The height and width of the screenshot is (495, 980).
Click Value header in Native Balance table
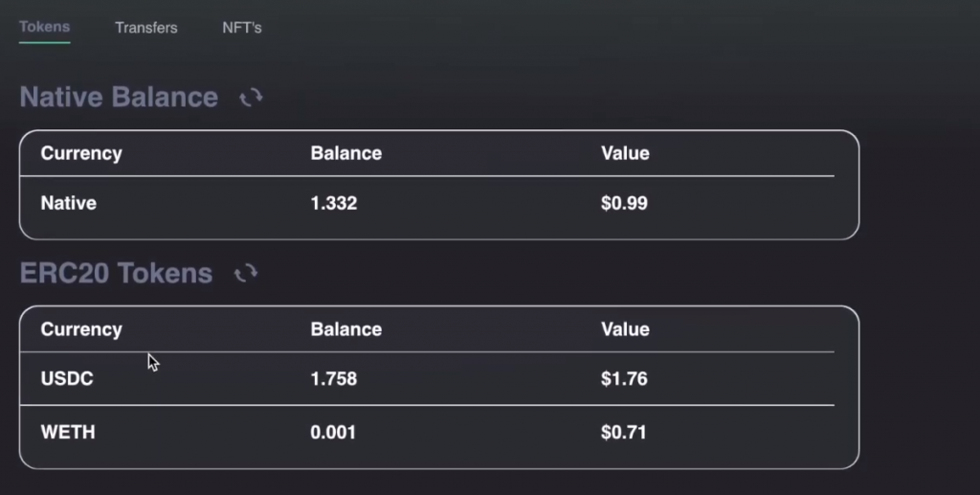tap(625, 153)
